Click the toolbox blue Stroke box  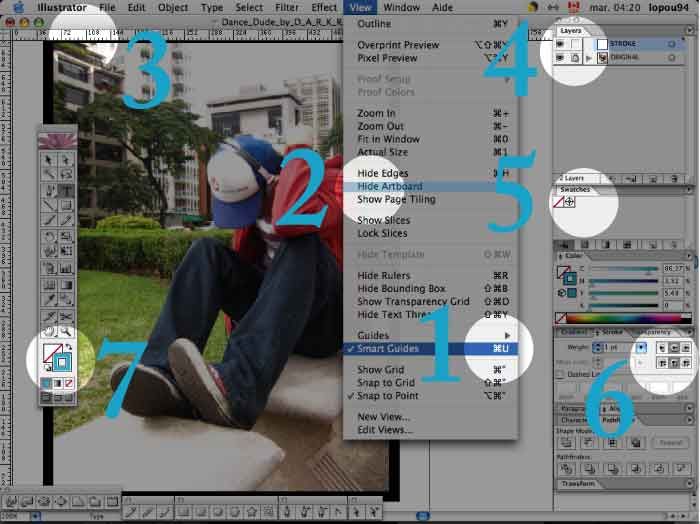pos(62,362)
